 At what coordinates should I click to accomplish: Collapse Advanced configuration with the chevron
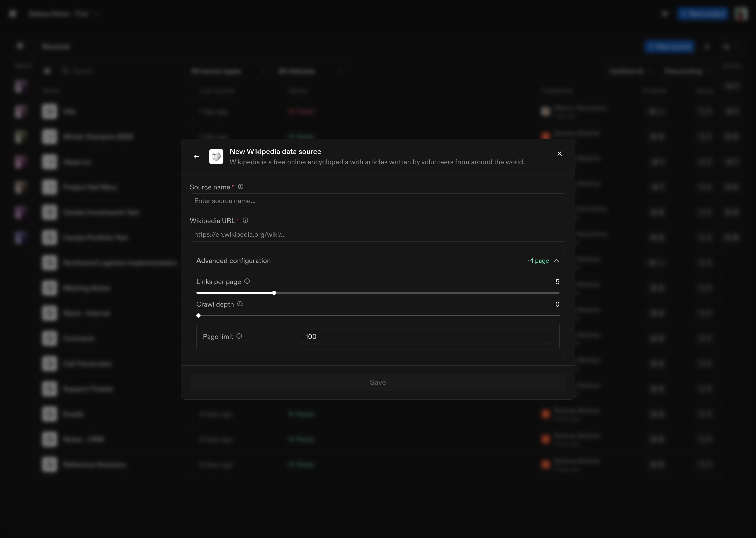[x=556, y=261]
